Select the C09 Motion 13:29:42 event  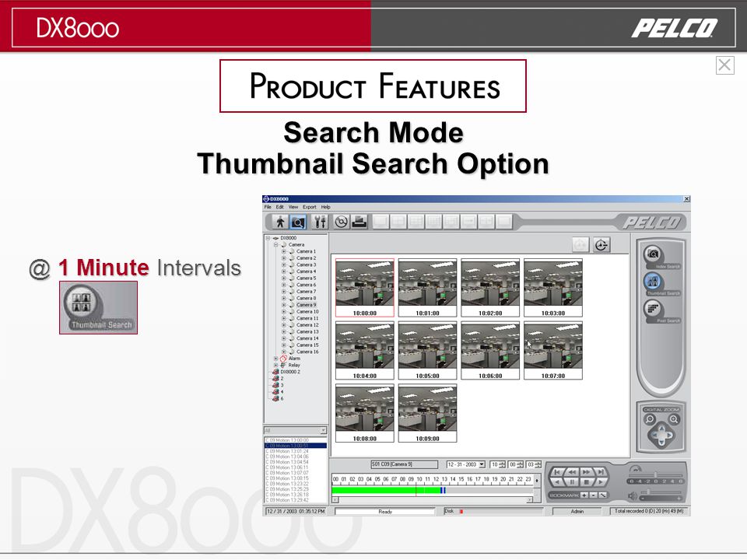(296, 500)
